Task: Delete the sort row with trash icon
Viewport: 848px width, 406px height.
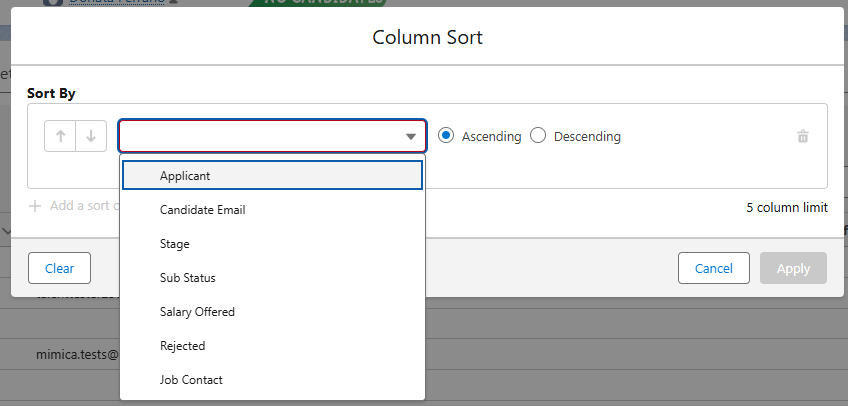Action: [x=802, y=137]
